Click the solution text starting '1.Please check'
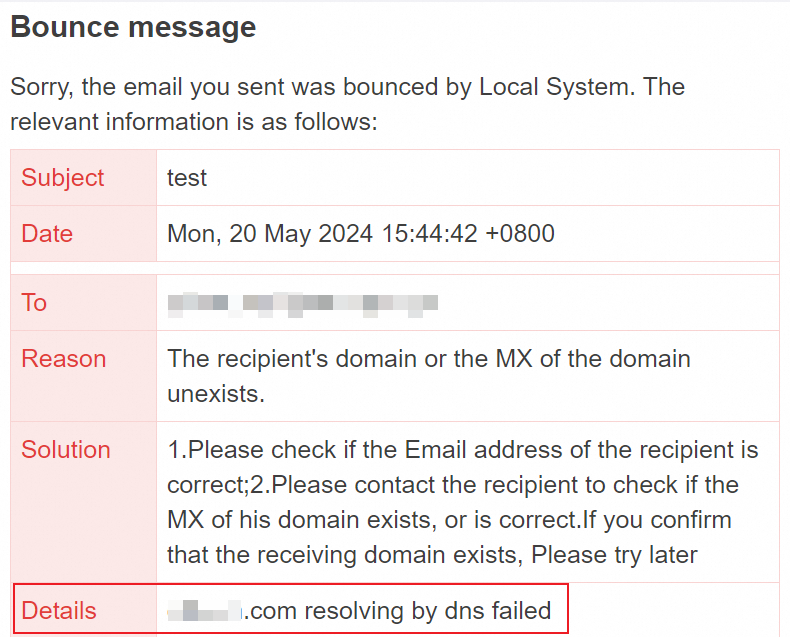 click(463, 502)
